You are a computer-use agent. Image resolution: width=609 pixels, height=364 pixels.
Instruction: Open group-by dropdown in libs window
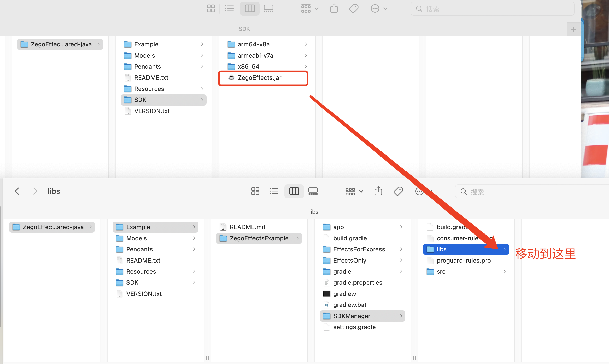point(354,191)
